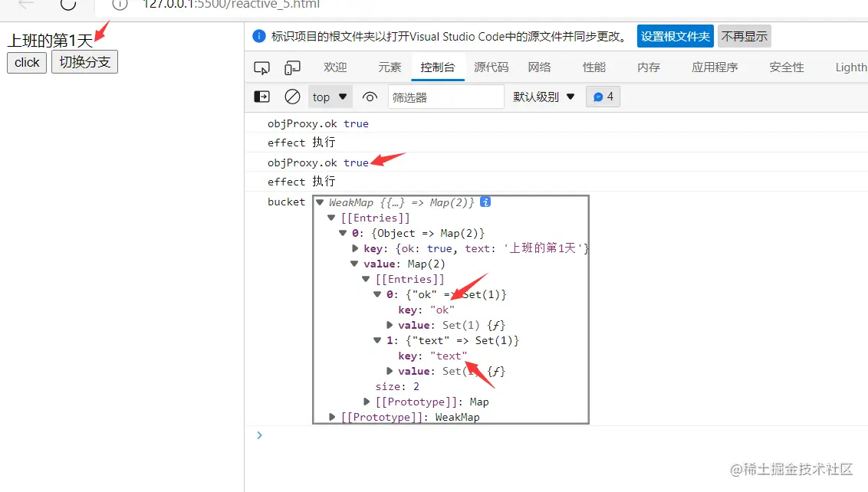Toggle device emulation icon
The height and width of the screenshot is (492, 868).
pyautogui.click(x=291, y=67)
